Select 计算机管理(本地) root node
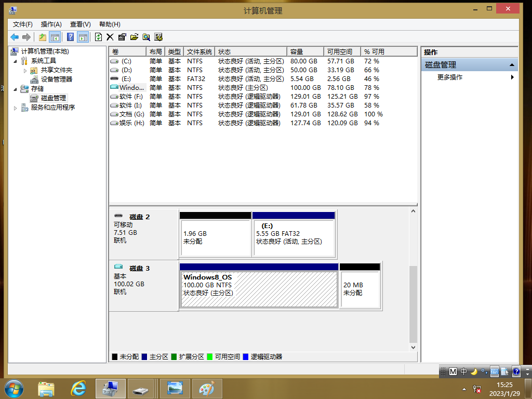 (45, 51)
